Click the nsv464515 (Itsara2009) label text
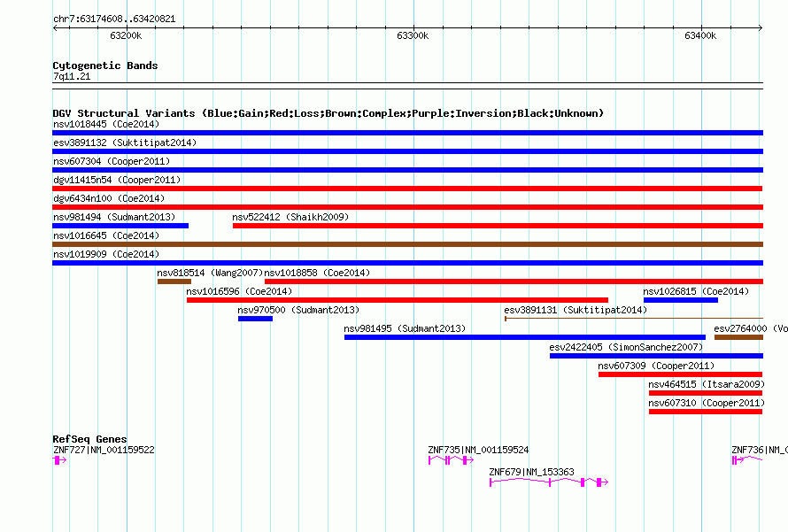Viewport: 788px width, 532px height. [707, 384]
